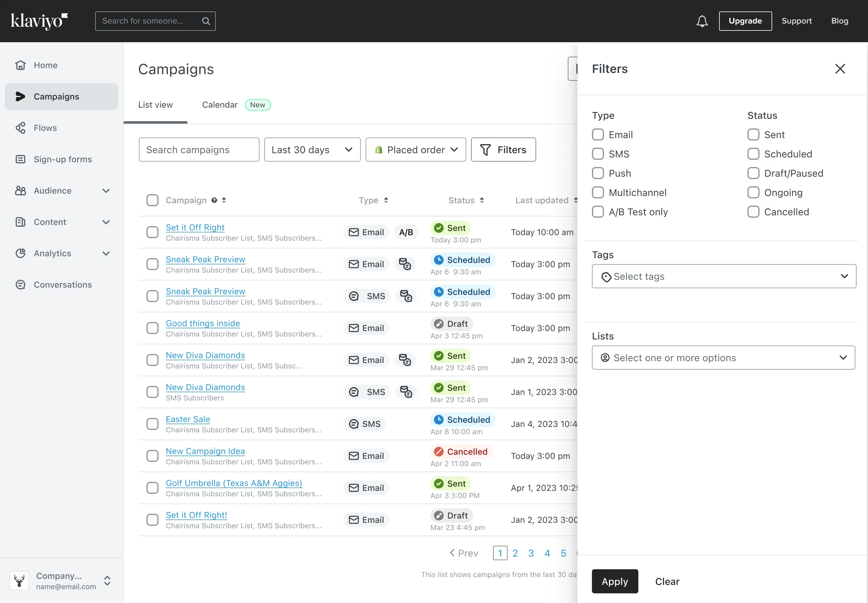Viewport: 868px width, 603px height.
Task: Click the Campaigns sidebar icon
Action: click(x=20, y=96)
